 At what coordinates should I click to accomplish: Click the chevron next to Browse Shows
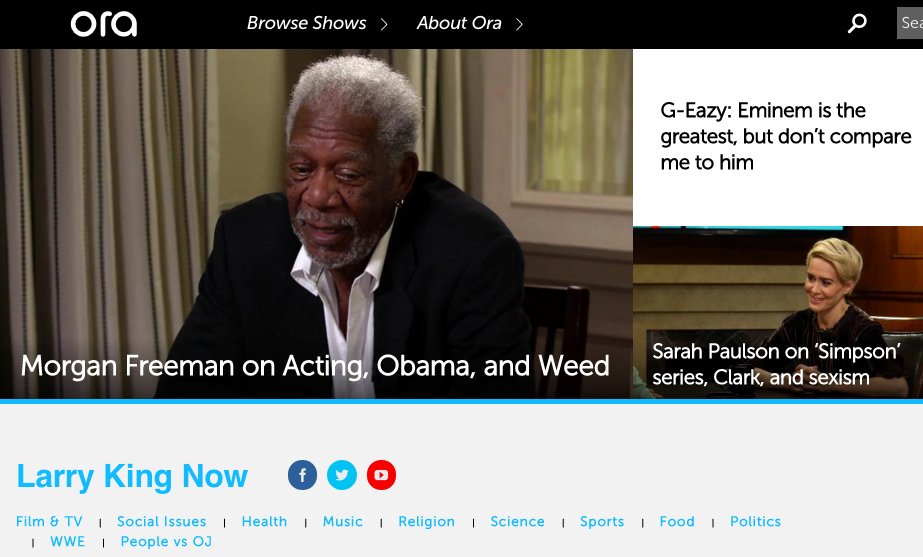click(384, 24)
